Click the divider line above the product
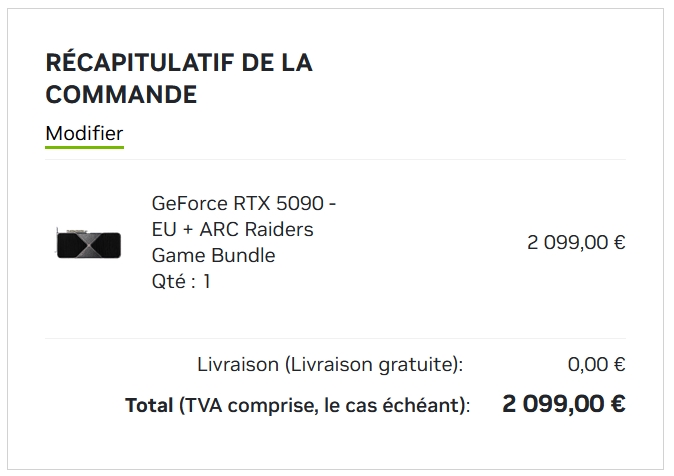 [x=335, y=160]
